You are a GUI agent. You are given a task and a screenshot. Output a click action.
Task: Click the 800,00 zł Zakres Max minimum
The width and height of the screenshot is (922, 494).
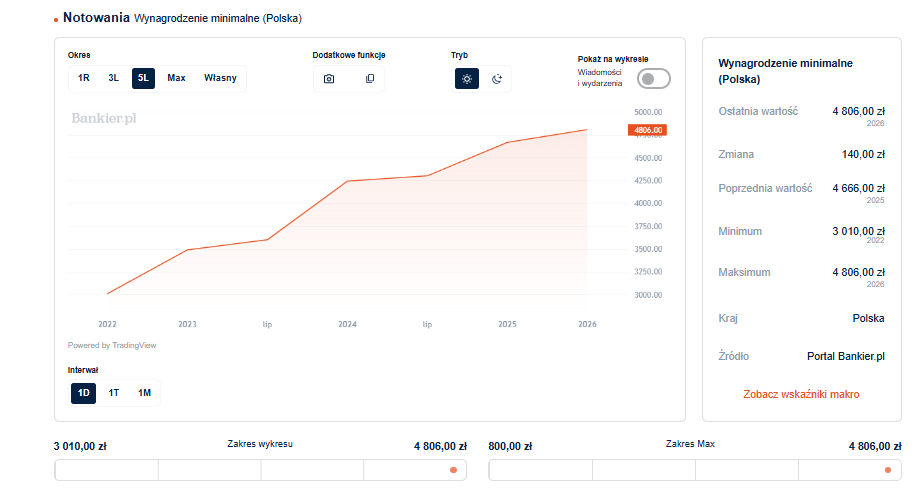(x=510, y=446)
